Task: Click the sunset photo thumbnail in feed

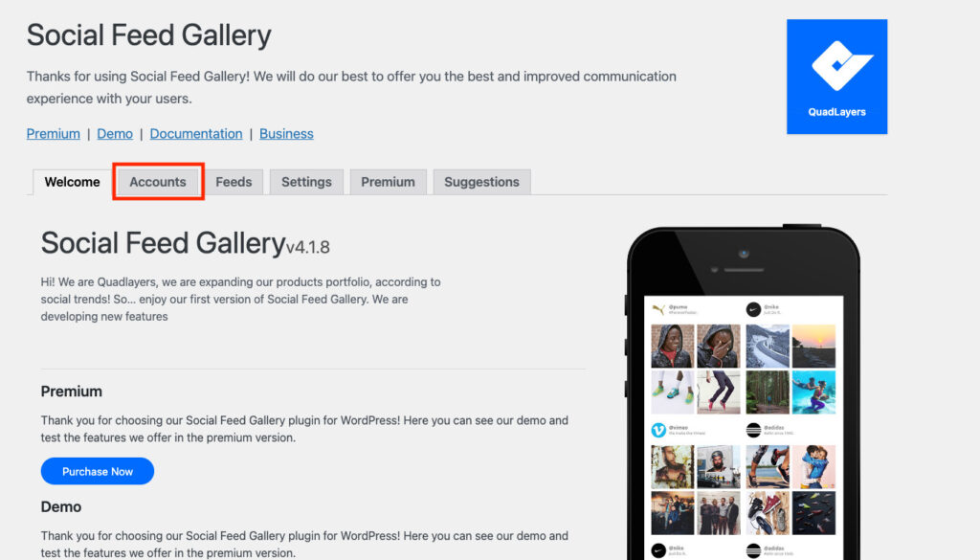Action: coord(813,346)
